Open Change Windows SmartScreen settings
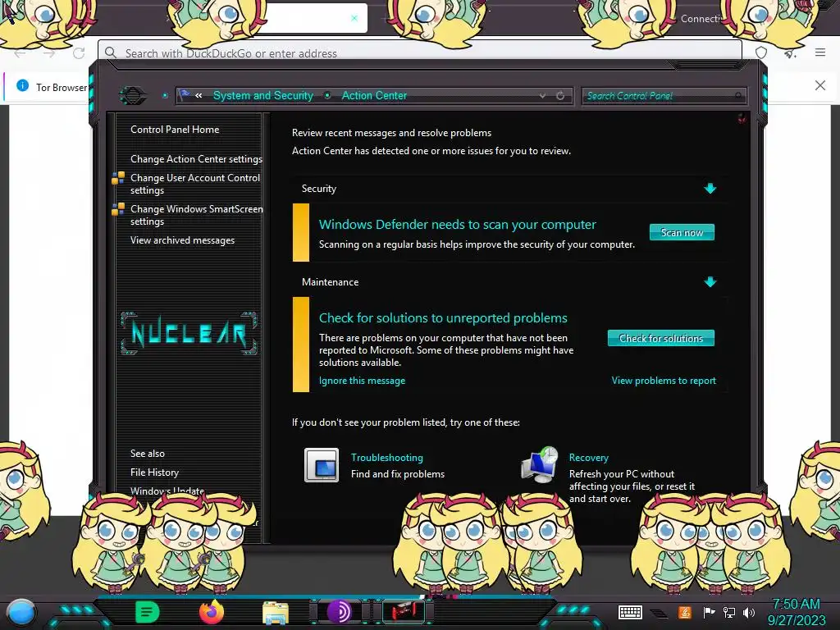The image size is (840, 630). coord(196,215)
